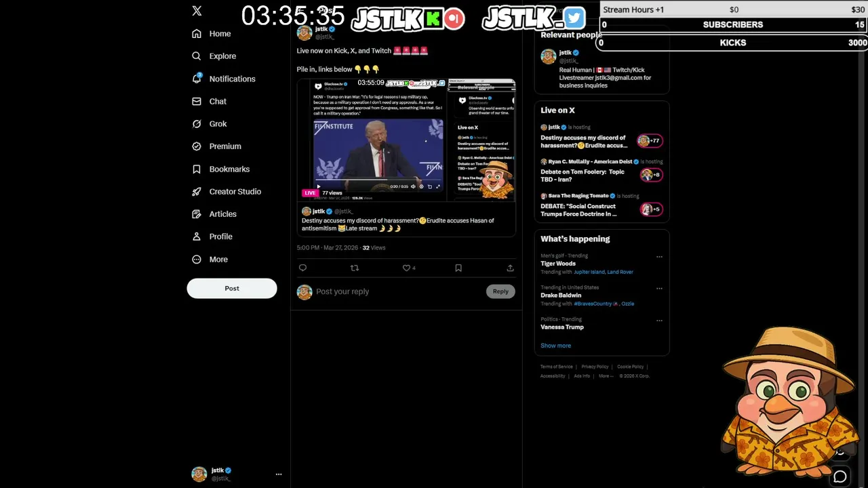Go to Home in the sidebar
Screen dimensions: 868x488
(x=212, y=34)
